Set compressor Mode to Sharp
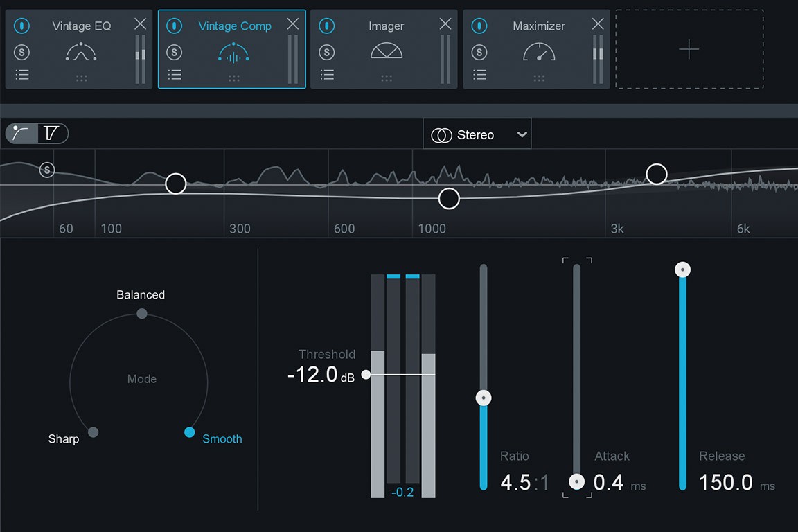The width and height of the screenshot is (798, 532). (93, 432)
